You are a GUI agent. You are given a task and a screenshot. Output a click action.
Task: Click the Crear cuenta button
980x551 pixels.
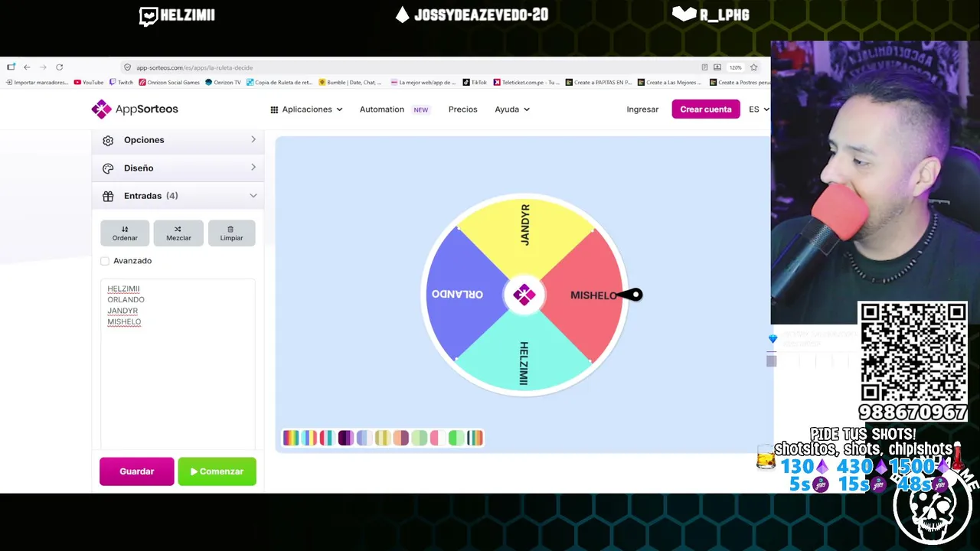[706, 109]
